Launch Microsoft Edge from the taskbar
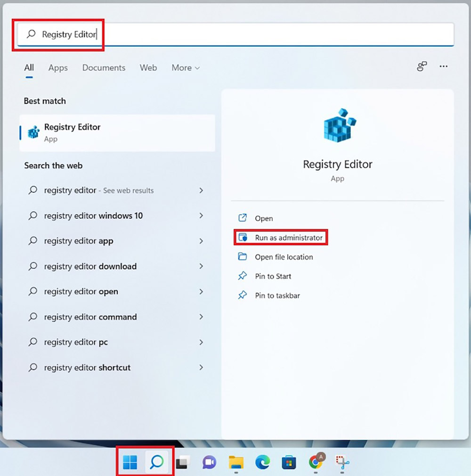471x476 pixels. 262,462
